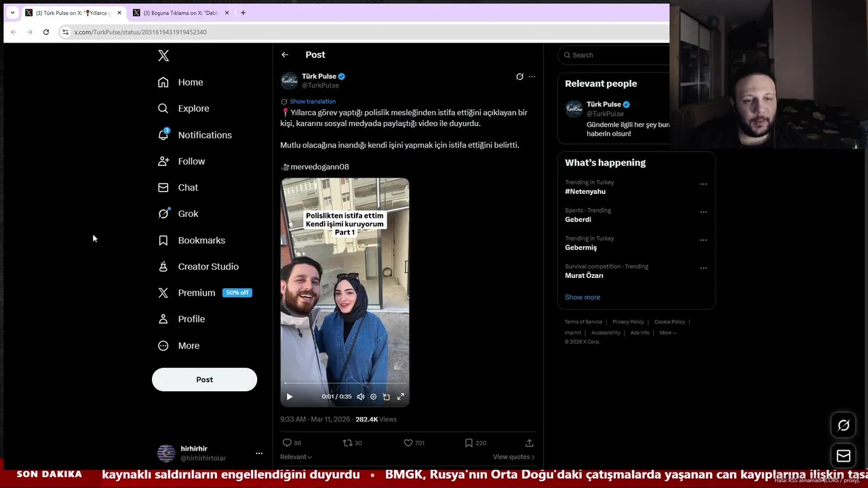Click Show translation link
Image resolution: width=868 pixels, height=488 pixels.
(x=313, y=102)
